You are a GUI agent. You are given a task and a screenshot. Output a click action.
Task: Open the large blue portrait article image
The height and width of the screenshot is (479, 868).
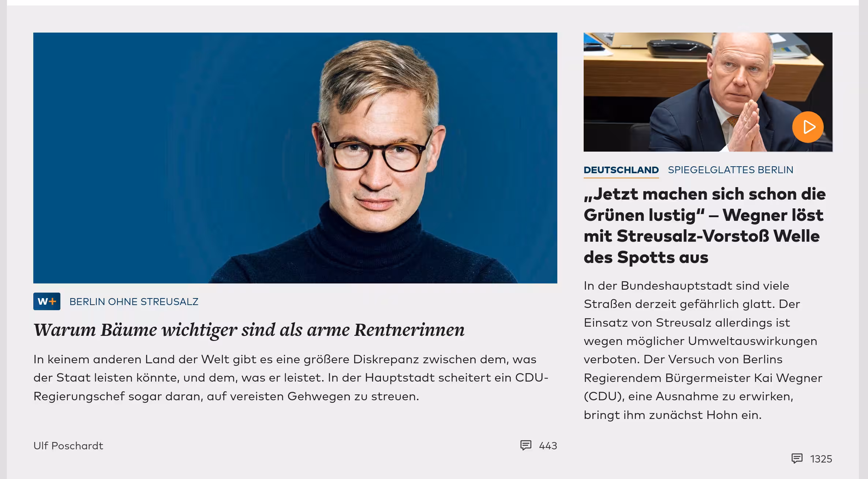pyautogui.click(x=295, y=158)
